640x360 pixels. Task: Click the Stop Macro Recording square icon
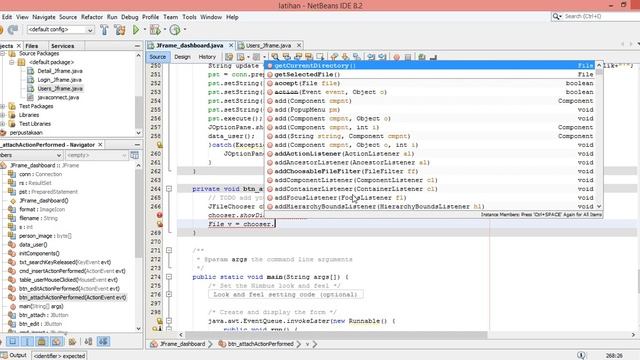click(x=407, y=57)
